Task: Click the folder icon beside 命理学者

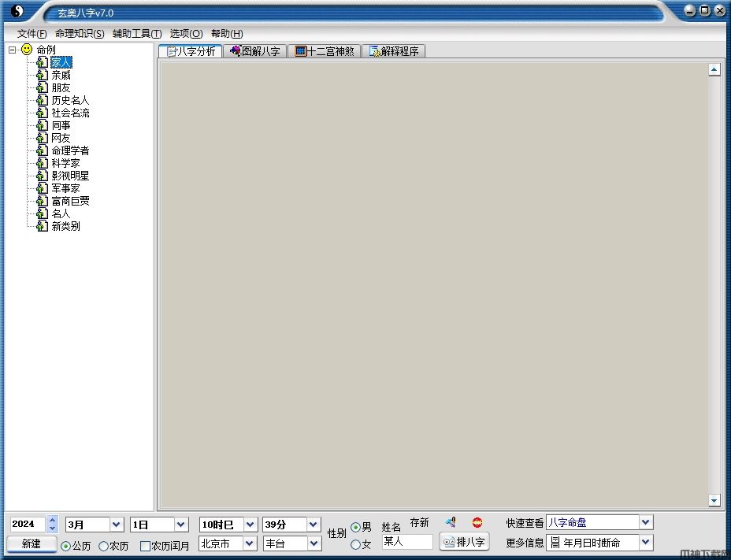Action: pyautogui.click(x=42, y=150)
